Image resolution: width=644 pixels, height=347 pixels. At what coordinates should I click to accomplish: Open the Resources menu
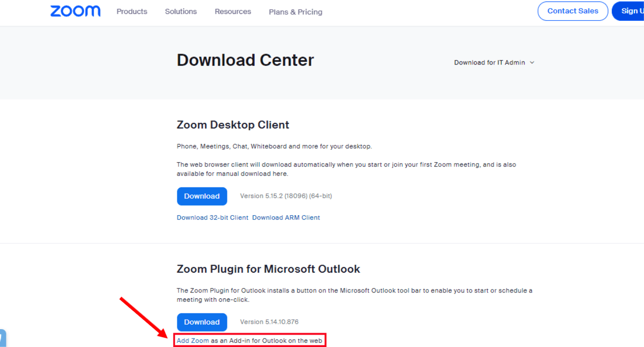coord(233,11)
